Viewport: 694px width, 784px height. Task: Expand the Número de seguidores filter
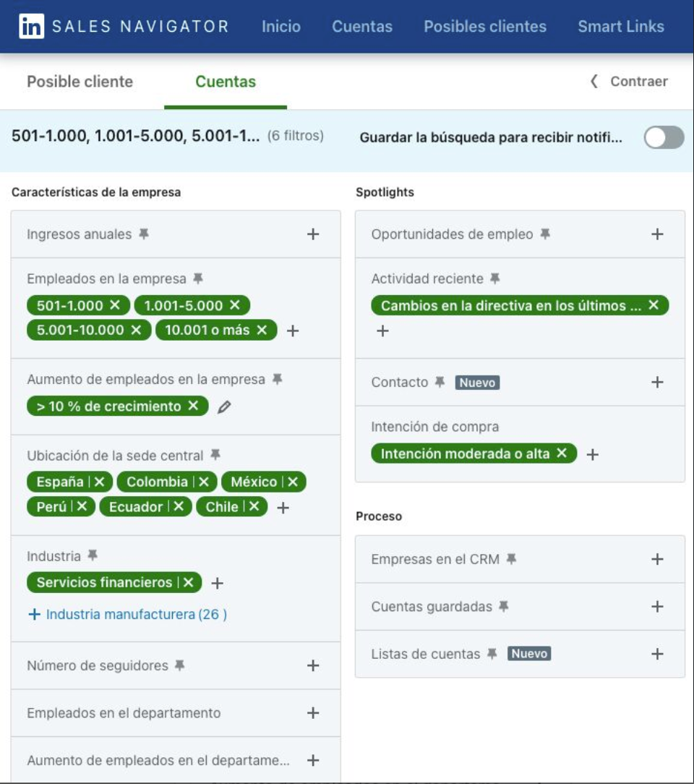[x=313, y=665]
